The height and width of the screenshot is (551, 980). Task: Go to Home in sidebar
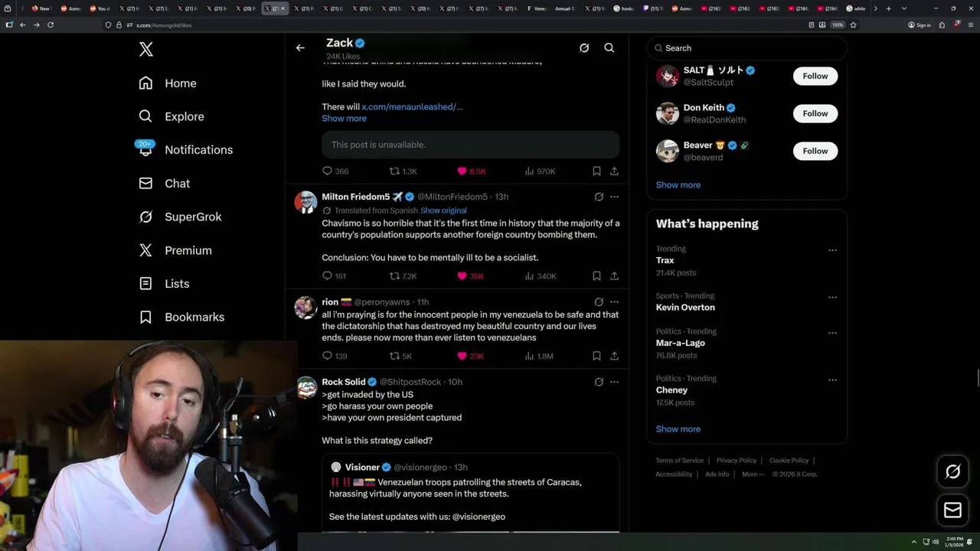tap(168, 83)
